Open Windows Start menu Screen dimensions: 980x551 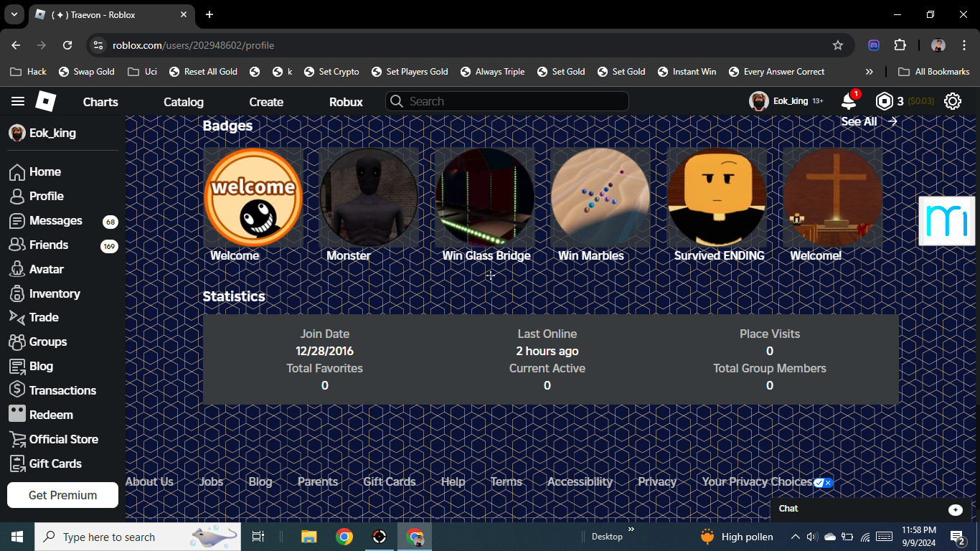point(17,537)
